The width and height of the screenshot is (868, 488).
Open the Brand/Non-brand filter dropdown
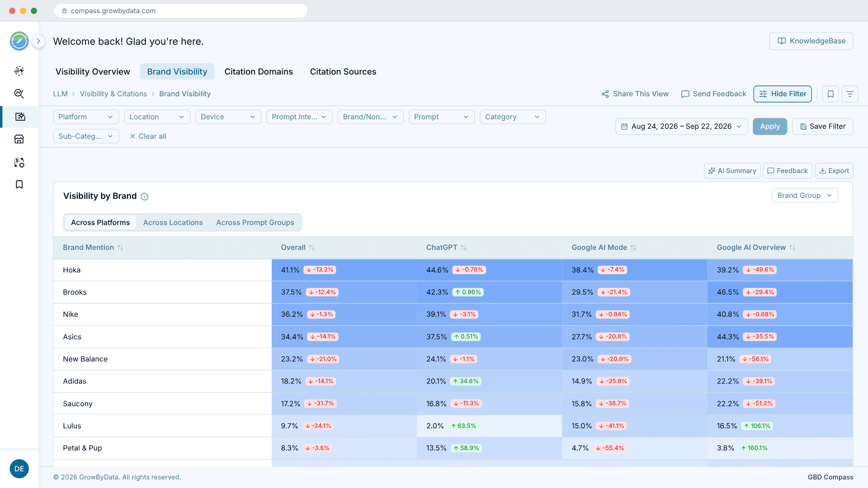[x=371, y=117]
